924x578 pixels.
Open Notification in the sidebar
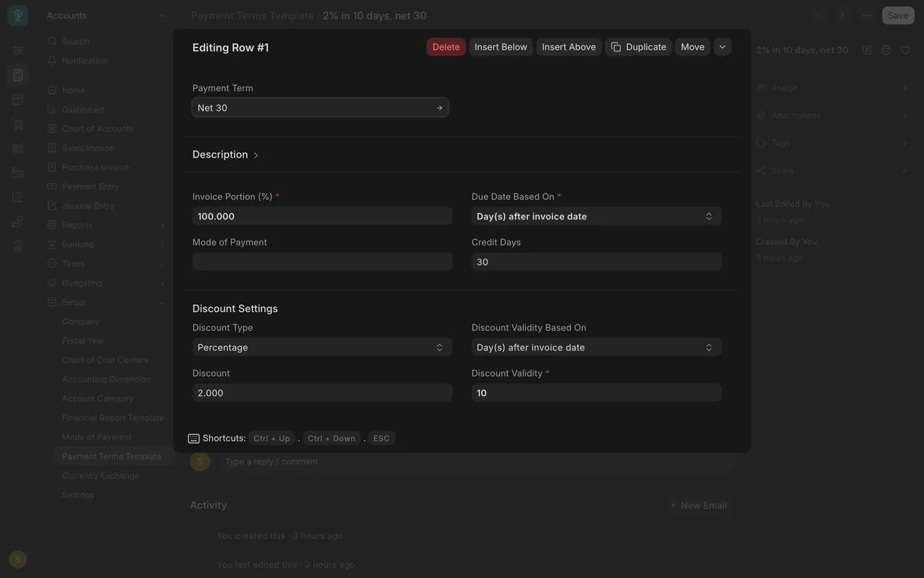(84, 61)
